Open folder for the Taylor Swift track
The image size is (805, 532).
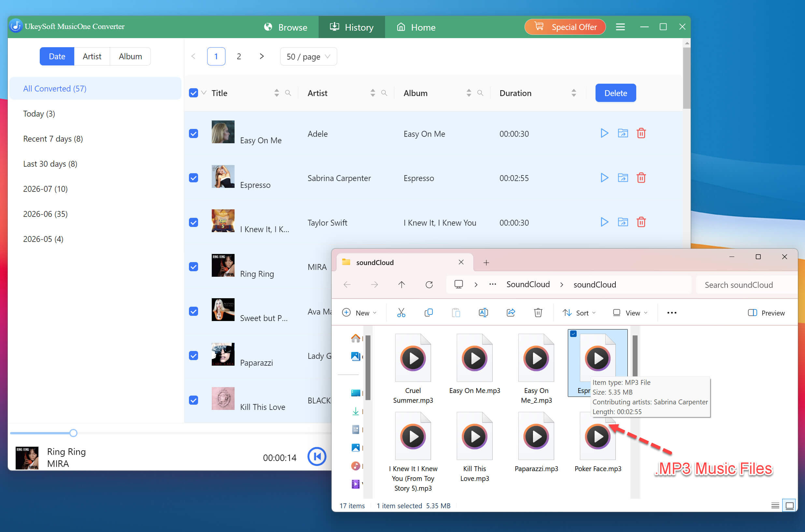[x=623, y=222]
